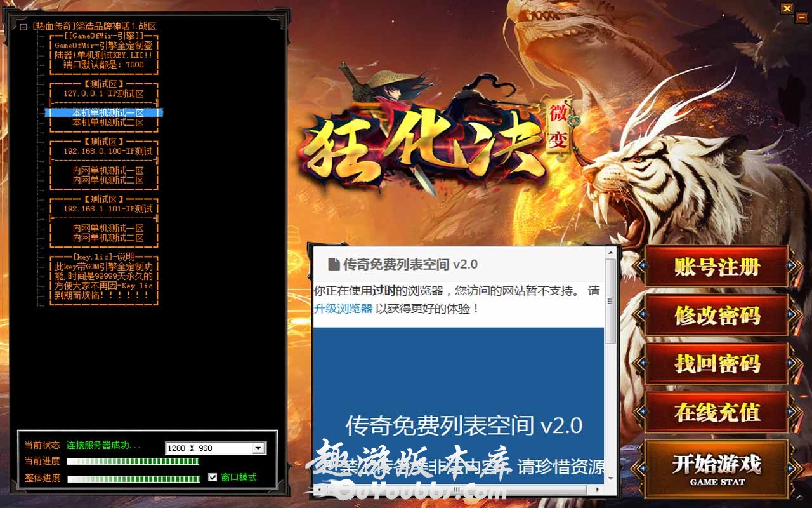Follow the 升级浏览器 link
Screen dimensions: 812x508
pos(343,309)
